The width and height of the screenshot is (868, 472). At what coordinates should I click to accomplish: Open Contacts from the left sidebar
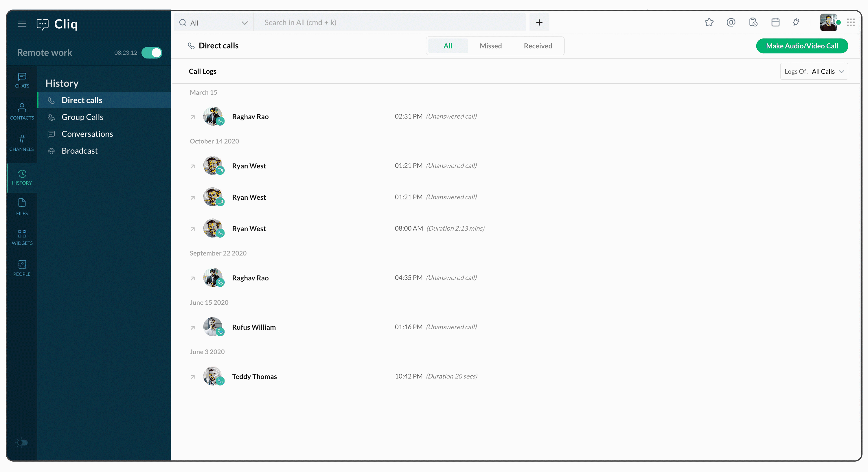pyautogui.click(x=22, y=111)
